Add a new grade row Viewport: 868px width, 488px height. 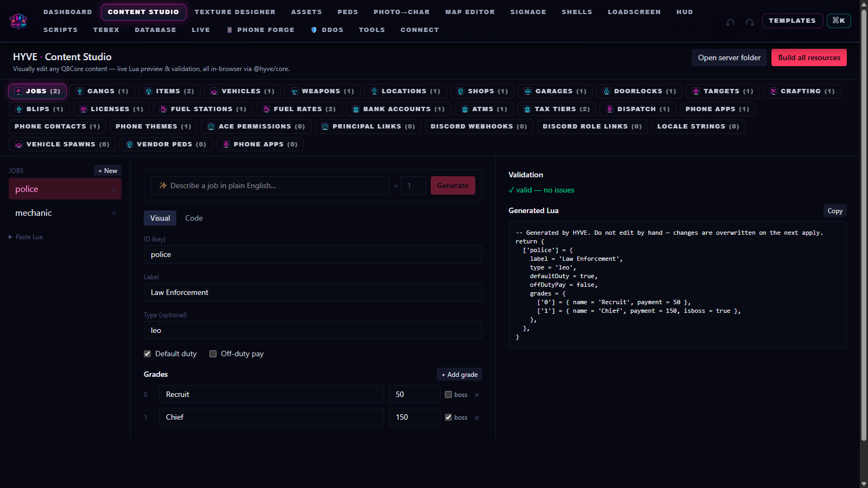point(459,375)
